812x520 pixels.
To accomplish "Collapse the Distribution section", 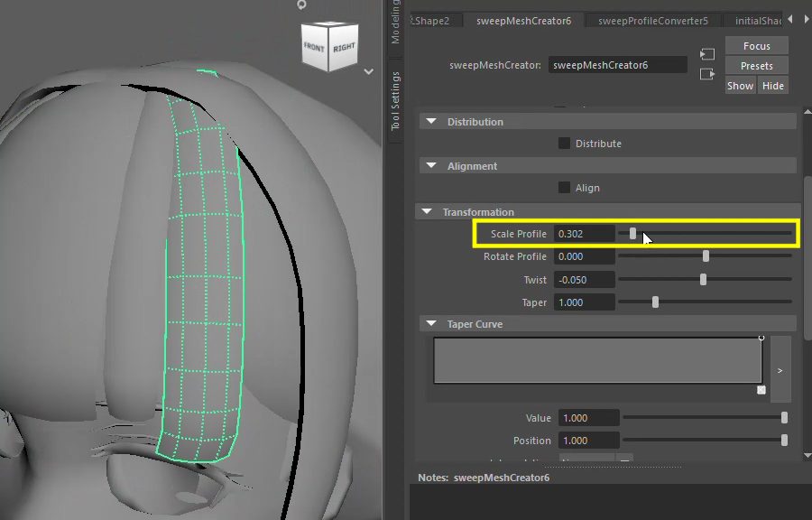I will (430, 122).
